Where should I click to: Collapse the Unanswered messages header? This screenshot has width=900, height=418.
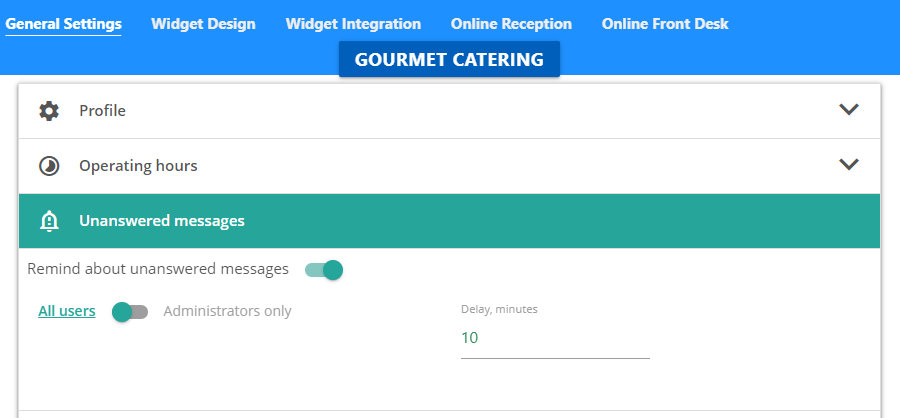click(x=450, y=221)
